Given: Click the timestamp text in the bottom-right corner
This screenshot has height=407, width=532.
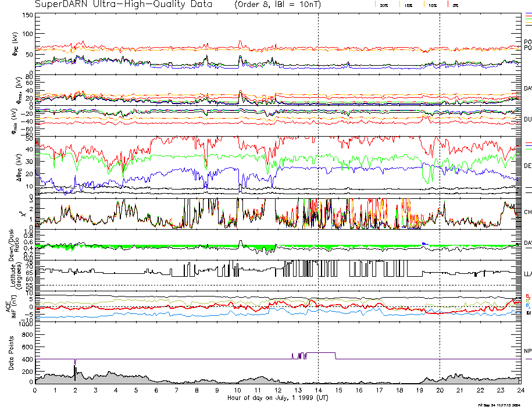Looking at the screenshot, I should [x=504, y=404].
